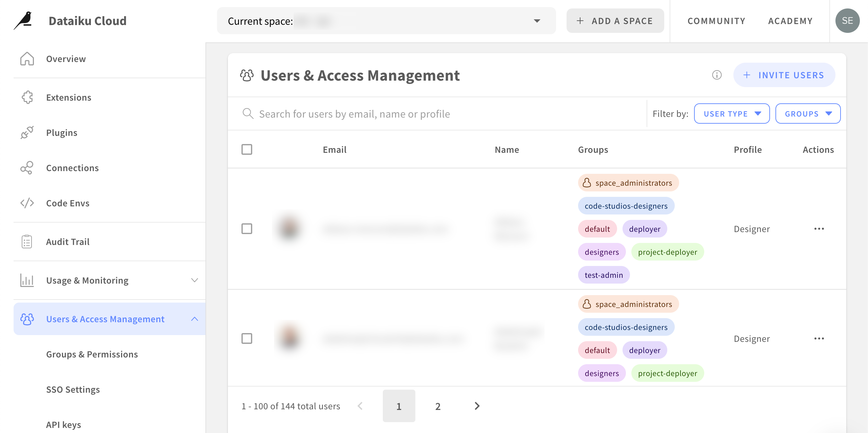Image resolution: width=868 pixels, height=433 pixels.
Task: Click the info icon next to Invite Users
Action: coord(717,75)
